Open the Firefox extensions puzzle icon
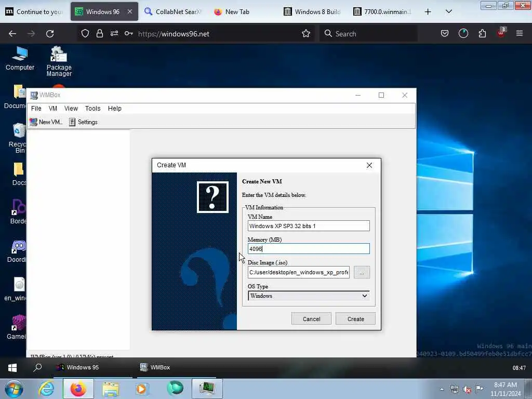532x399 pixels. 482,33
